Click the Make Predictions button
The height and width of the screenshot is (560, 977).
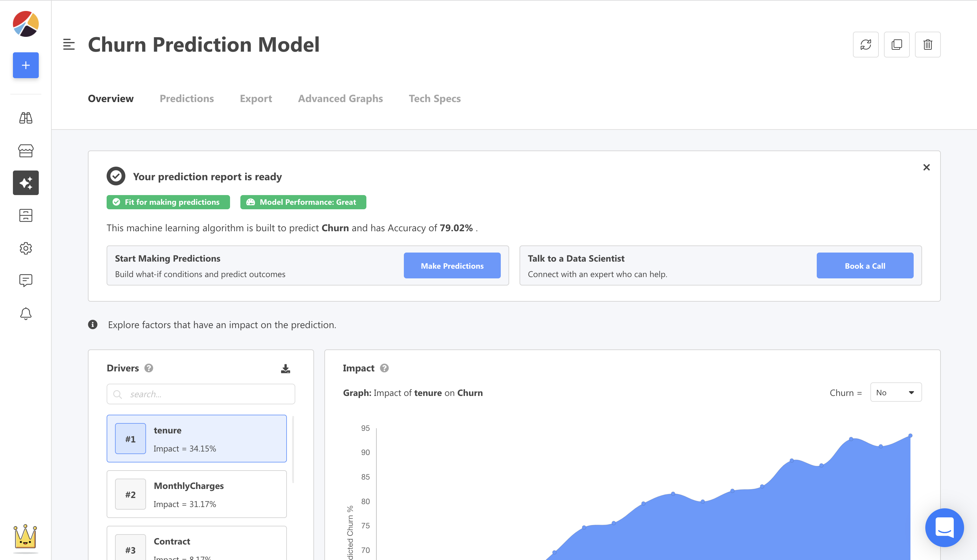[452, 265]
